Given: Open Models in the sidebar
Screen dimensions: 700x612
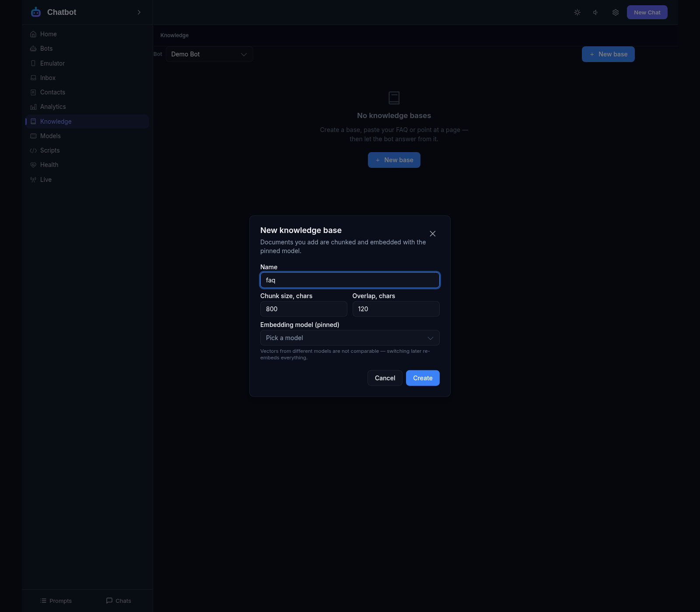Looking at the screenshot, I should (x=87, y=136).
